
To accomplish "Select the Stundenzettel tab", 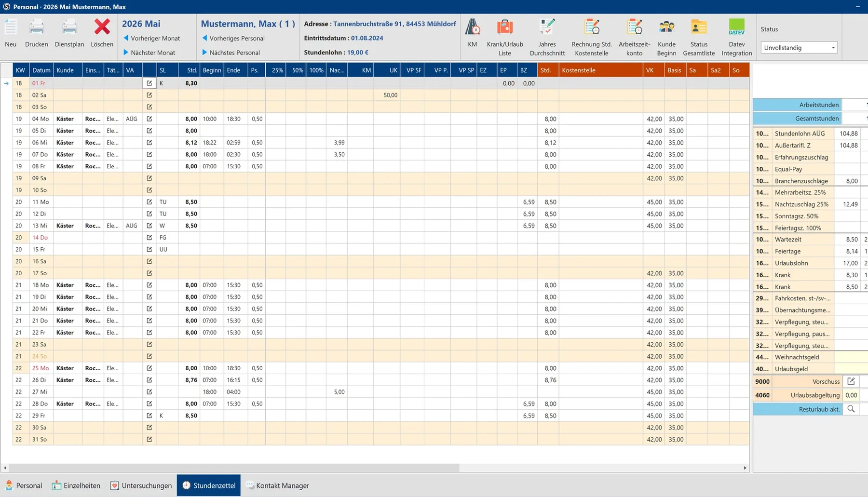I will 209,485.
